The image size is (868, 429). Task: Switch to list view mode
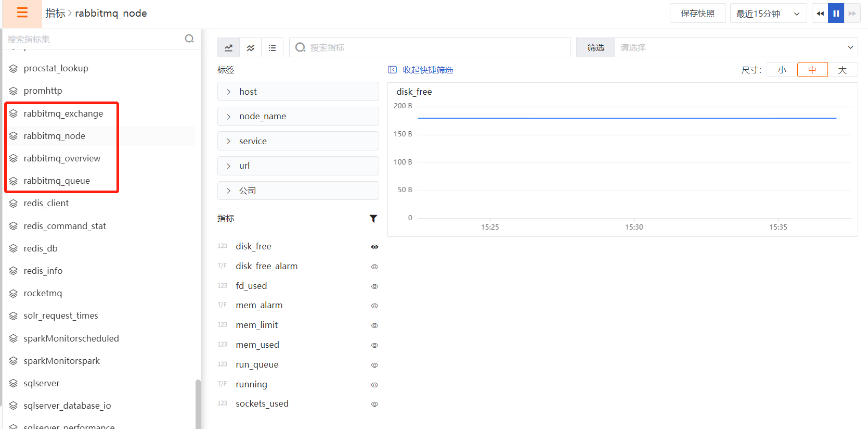(x=272, y=47)
